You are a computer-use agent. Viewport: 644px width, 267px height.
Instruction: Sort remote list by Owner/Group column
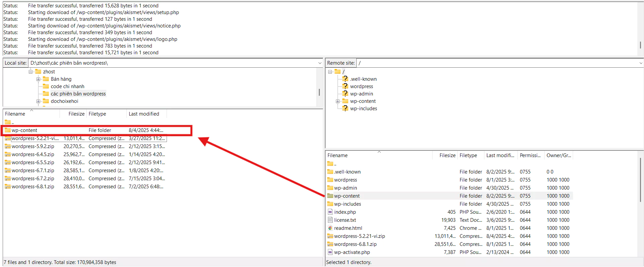(x=559, y=155)
